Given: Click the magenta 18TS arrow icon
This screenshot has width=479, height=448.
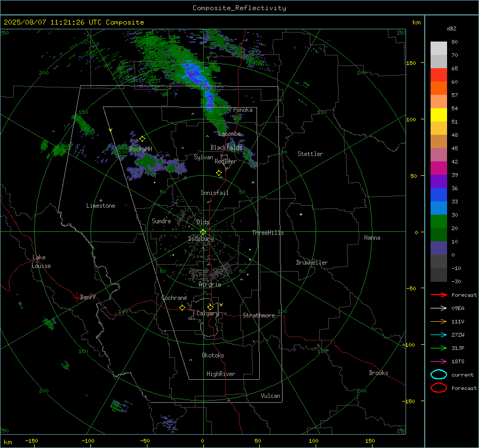Looking at the screenshot, I should 439,362.
